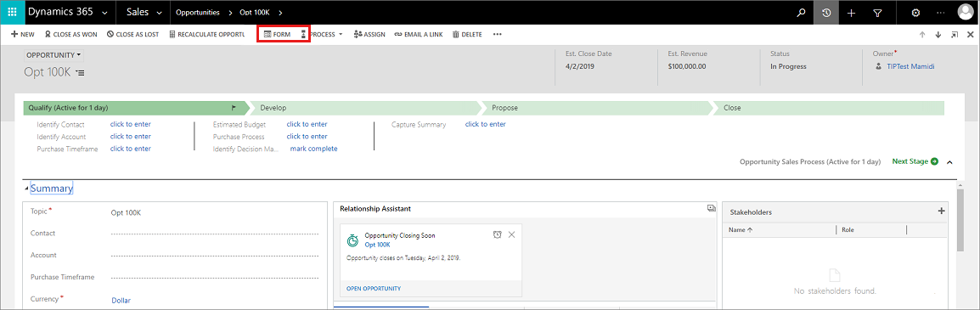This screenshot has width=980, height=310.
Task: Go to next record down arrow
Action: coord(938,35)
